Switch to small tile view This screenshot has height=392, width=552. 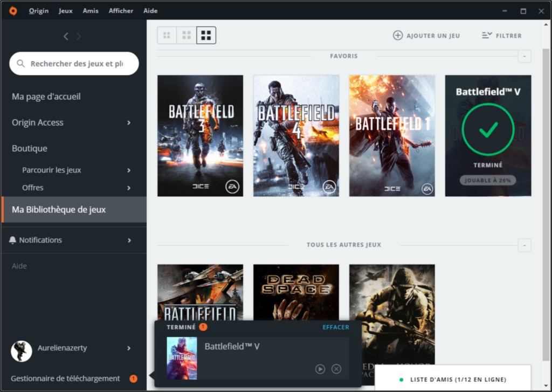pyautogui.click(x=167, y=35)
